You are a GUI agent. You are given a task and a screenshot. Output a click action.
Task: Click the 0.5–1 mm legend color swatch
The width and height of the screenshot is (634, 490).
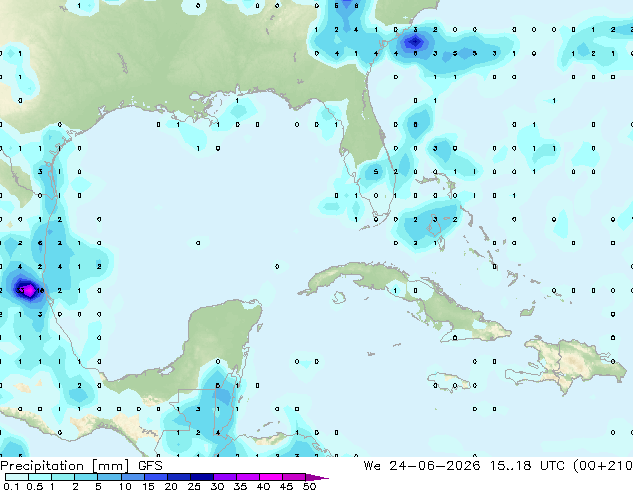[x=40, y=477]
